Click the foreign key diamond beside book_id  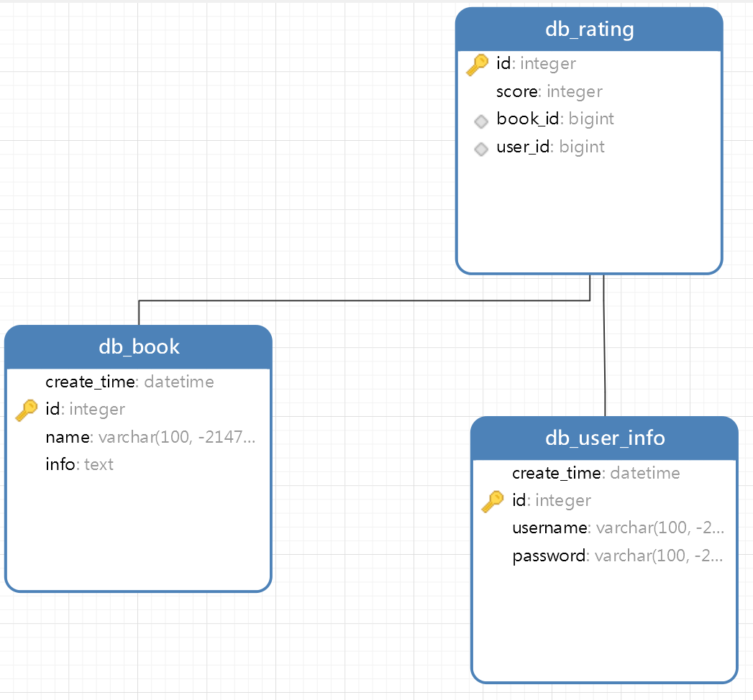coord(480,121)
